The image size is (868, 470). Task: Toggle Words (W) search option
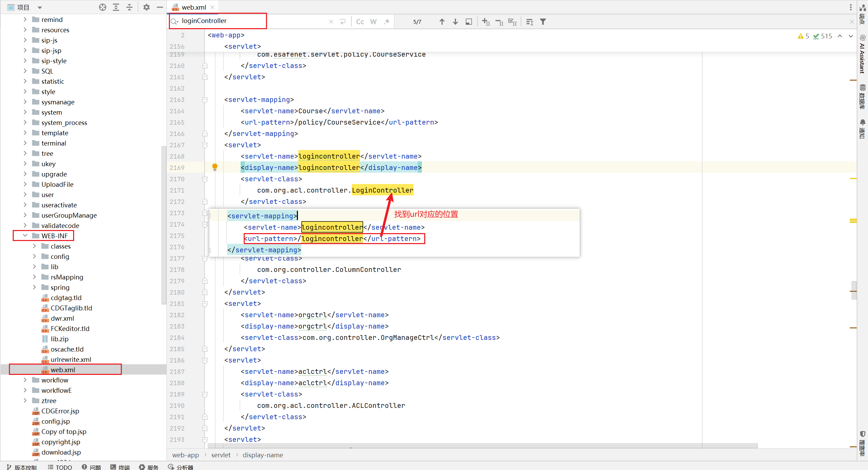(x=373, y=22)
